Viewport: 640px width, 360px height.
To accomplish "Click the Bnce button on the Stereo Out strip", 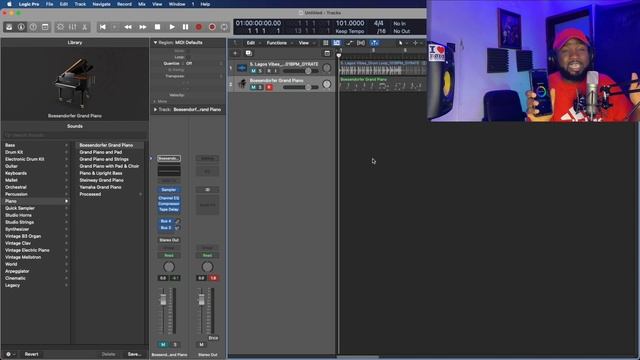I will pyautogui.click(x=213, y=338).
